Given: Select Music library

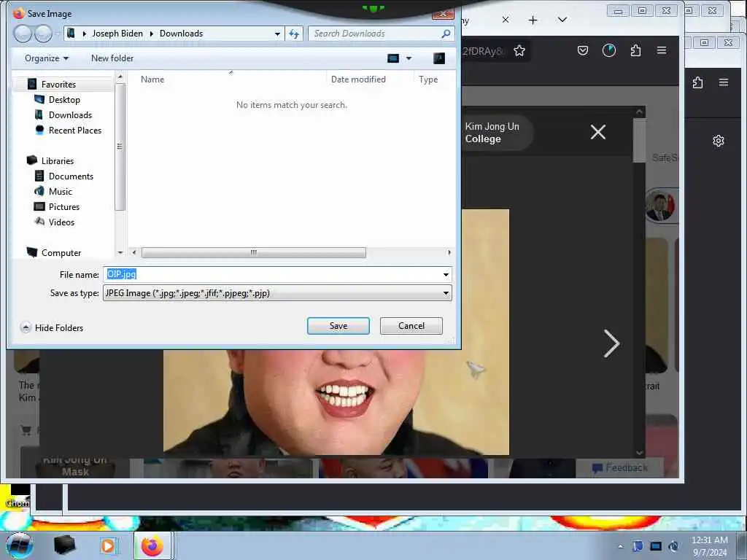Looking at the screenshot, I should [x=60, y=192].
